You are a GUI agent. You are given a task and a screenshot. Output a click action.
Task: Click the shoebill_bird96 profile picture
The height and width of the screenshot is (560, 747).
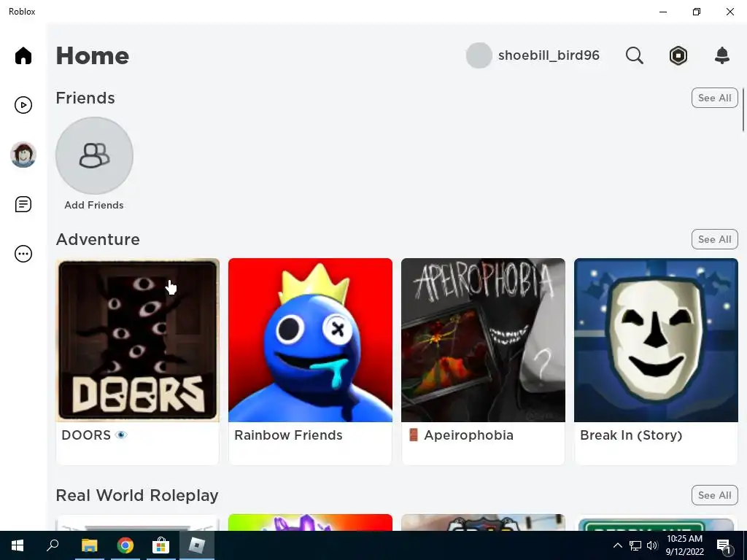pos(479,55)
